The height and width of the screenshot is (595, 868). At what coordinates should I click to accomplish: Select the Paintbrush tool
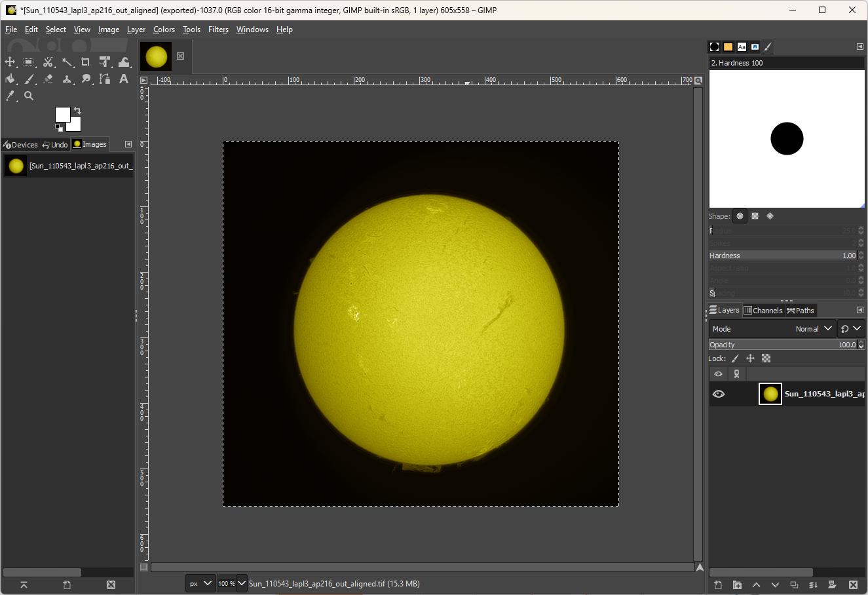[x=29, y=79]
